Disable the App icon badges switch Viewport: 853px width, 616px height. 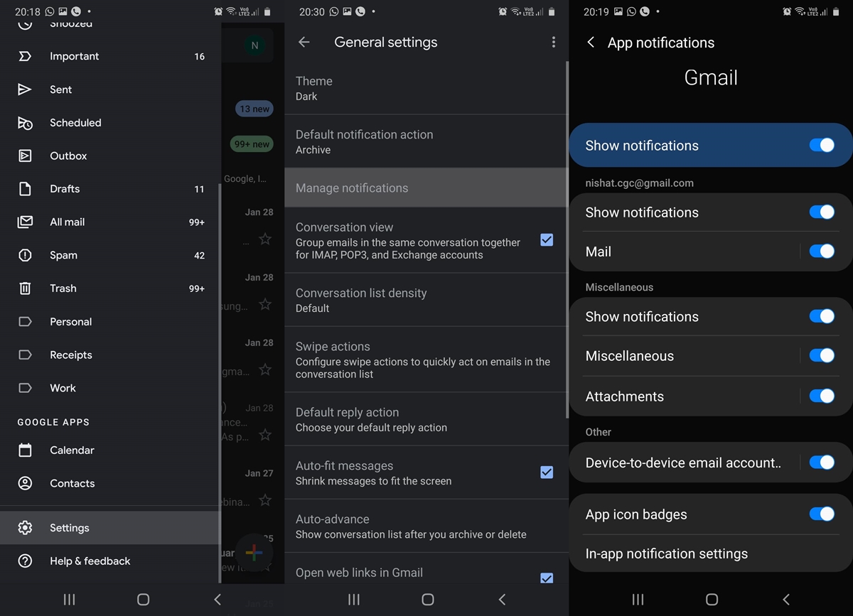[821, 514]
